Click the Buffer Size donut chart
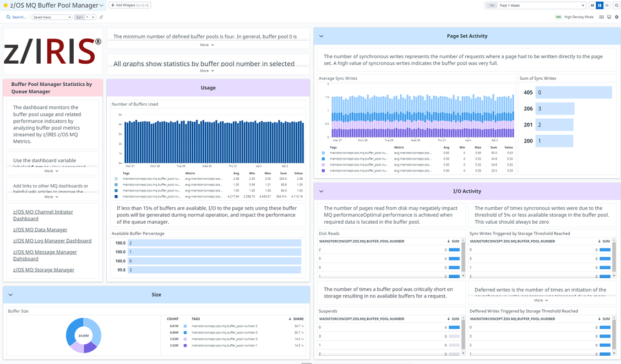This screenshot has height=364, width=621. pos(84,335)
